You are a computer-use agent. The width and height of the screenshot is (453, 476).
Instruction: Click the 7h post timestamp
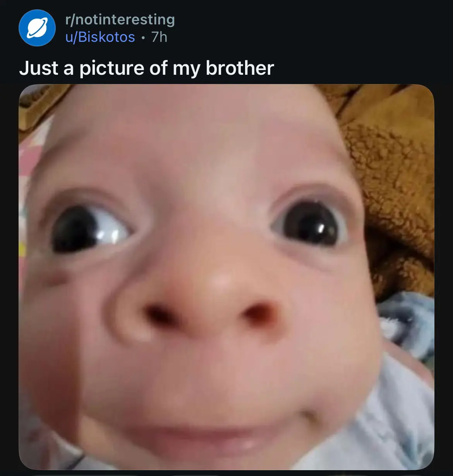(159, 37)
